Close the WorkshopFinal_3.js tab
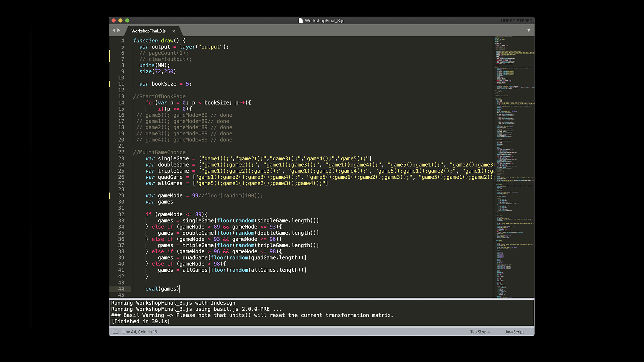Viewport: 644px width, 362px height. (x=174, y=31)
